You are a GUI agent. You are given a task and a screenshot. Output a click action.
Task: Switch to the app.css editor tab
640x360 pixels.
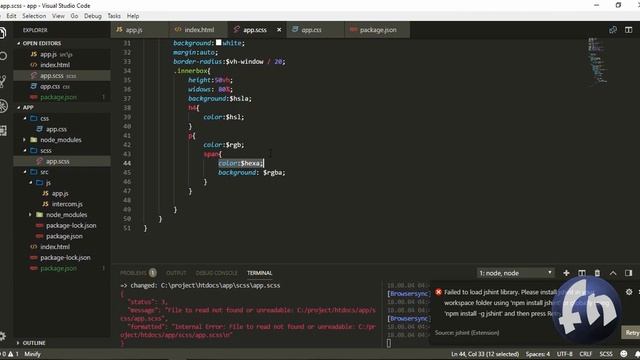coord(316,30)
